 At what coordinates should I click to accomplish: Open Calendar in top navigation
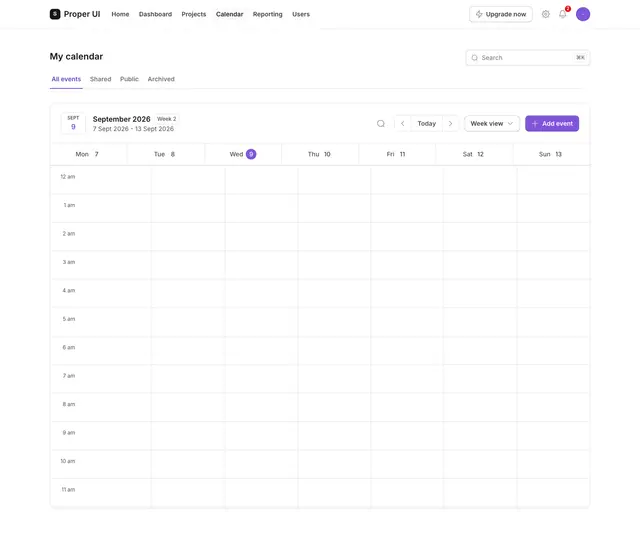229,14
